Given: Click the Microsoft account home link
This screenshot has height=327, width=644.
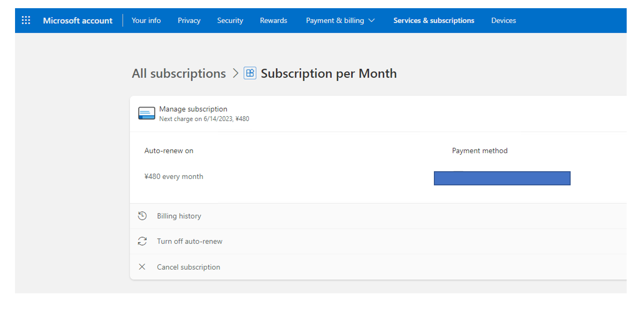Looking at the screenshot, I should (x=77, y=20).
